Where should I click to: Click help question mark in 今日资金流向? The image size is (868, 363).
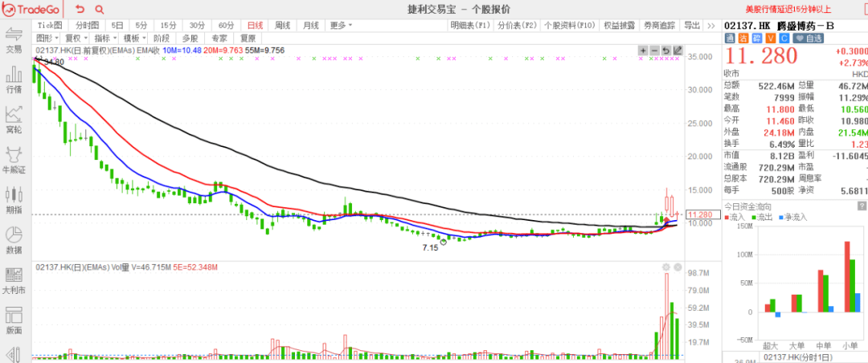point(862,206)
